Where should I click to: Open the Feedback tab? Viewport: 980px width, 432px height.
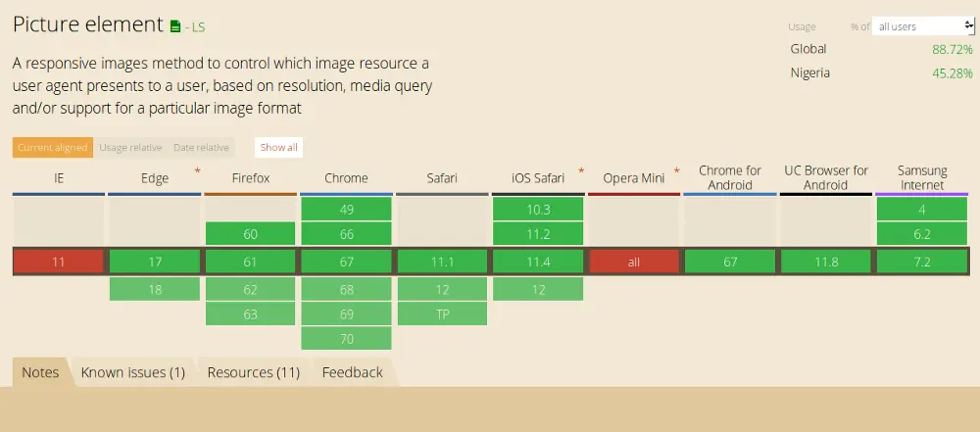tap(353, 372)
